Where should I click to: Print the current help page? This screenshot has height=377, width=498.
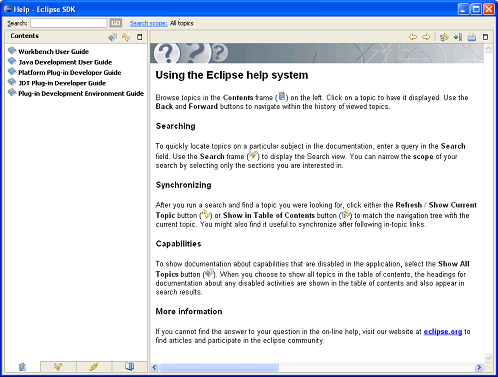click(x=472, y=37)
